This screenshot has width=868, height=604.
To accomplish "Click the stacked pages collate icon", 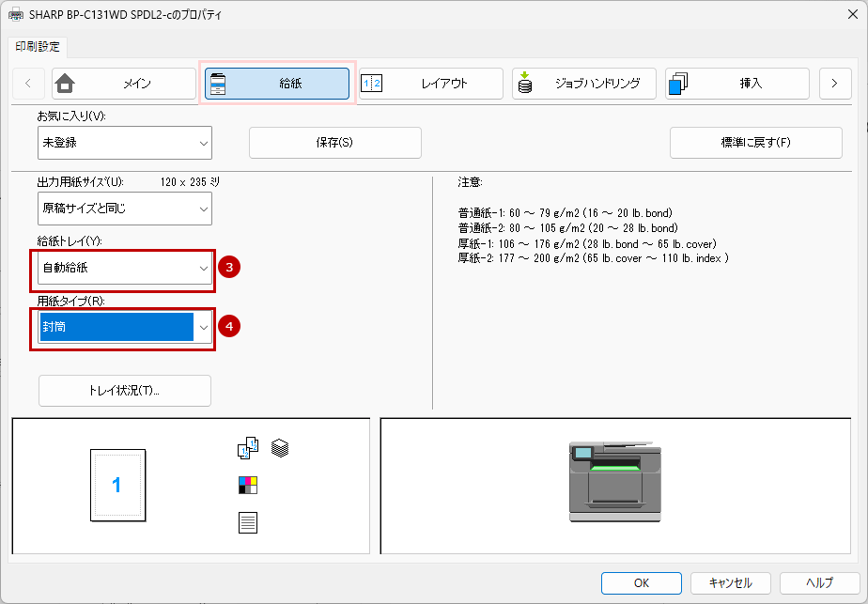I will (x=279, y=449).
